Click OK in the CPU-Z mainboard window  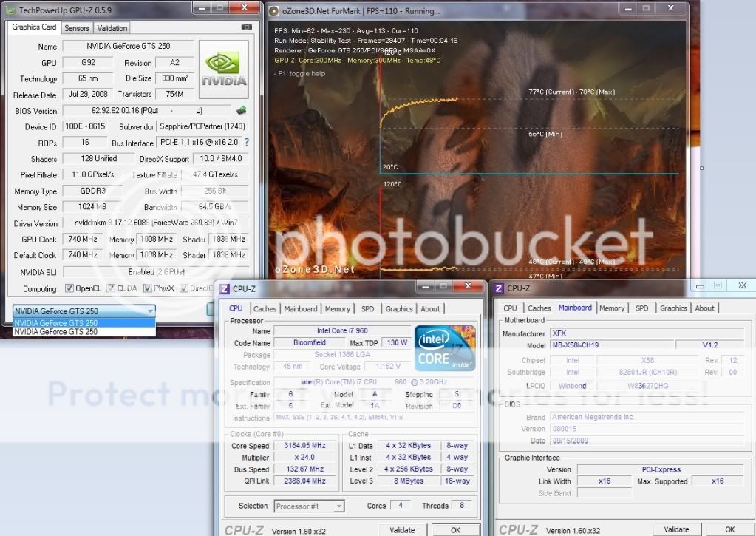pos(729,529)
